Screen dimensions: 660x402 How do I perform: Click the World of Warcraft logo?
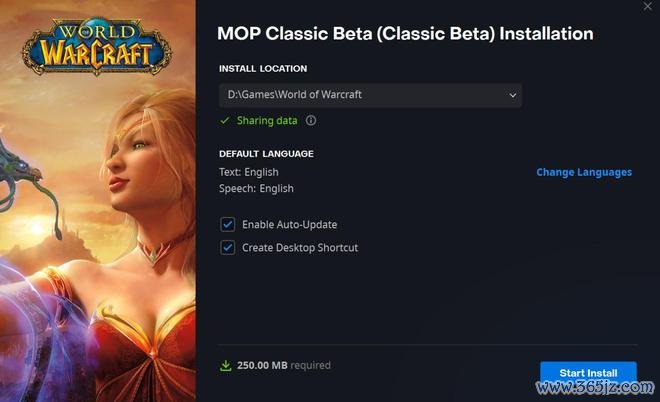click(x=97, y=47)
